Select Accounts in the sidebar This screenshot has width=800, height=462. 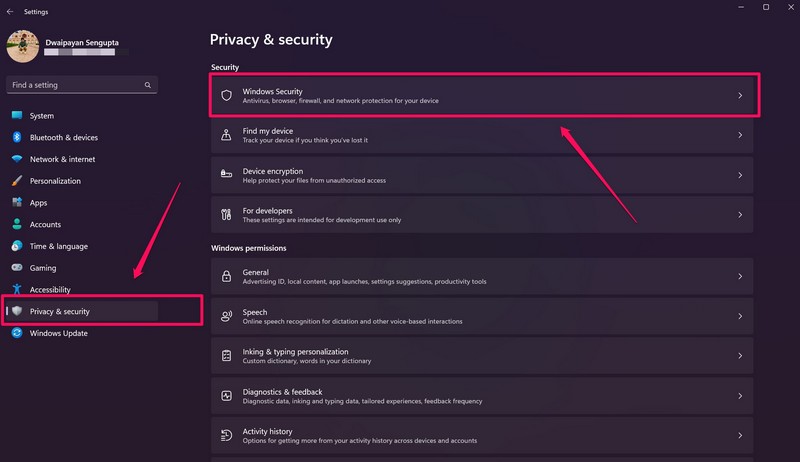click(x=45, y=225)
